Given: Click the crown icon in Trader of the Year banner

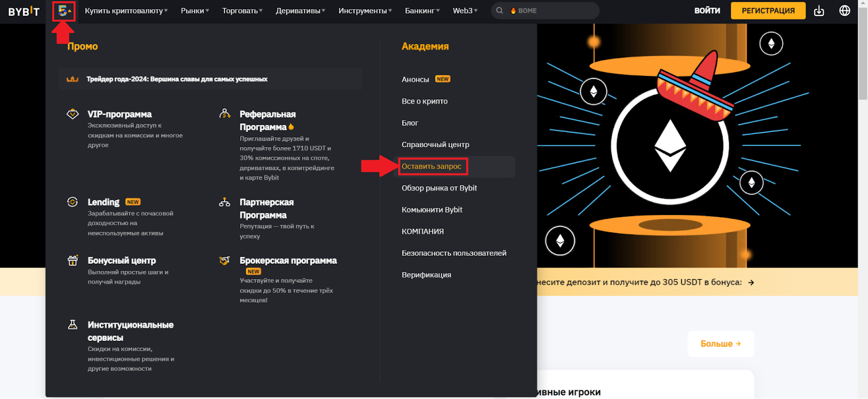Looking at the screenshot, I should 72,79.
